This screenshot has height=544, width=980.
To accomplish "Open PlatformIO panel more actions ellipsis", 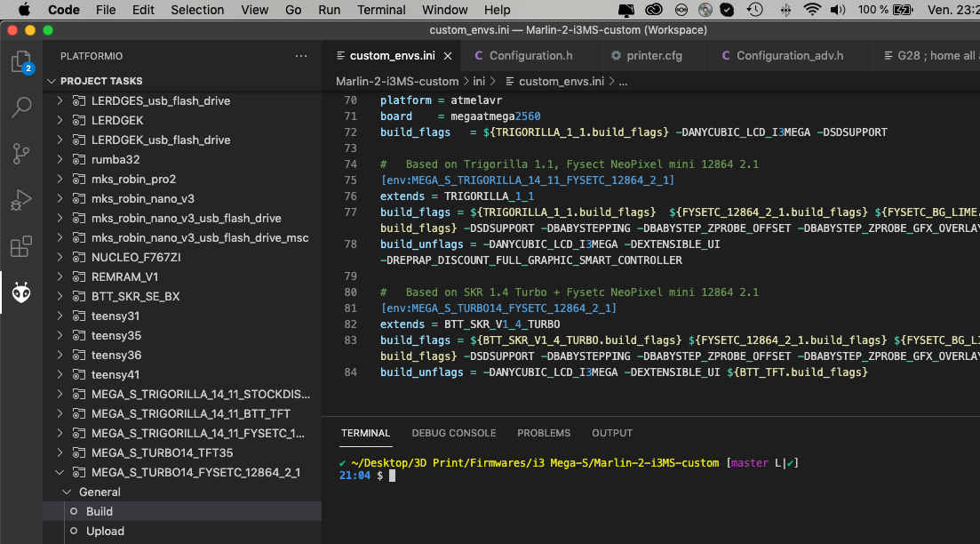I will [301, 56].
